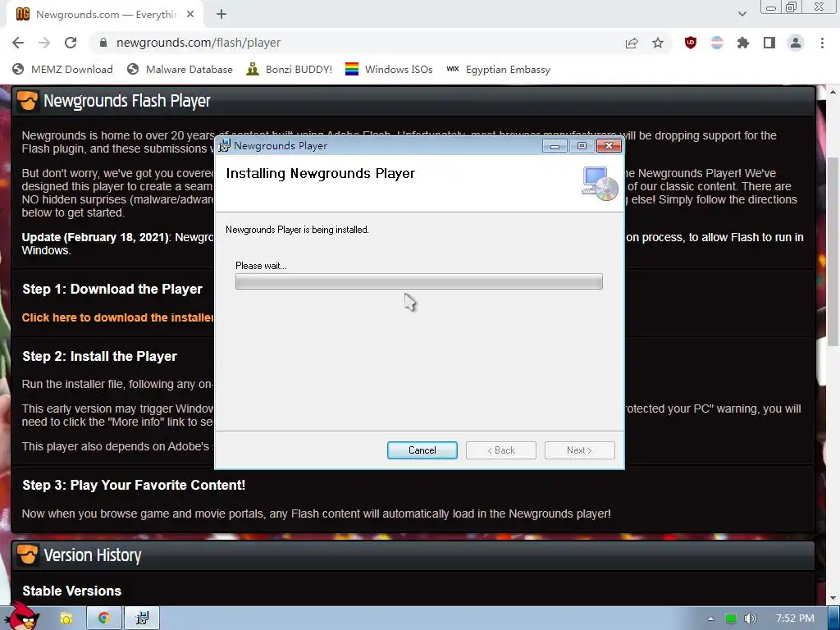Open the volume speaker tray icon
840x630 pixels.
(x=750, y=619)
